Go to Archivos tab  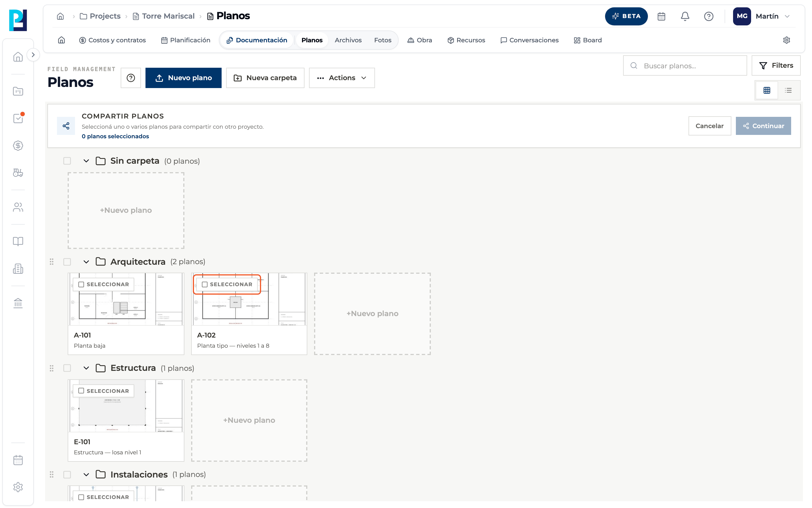348,40
